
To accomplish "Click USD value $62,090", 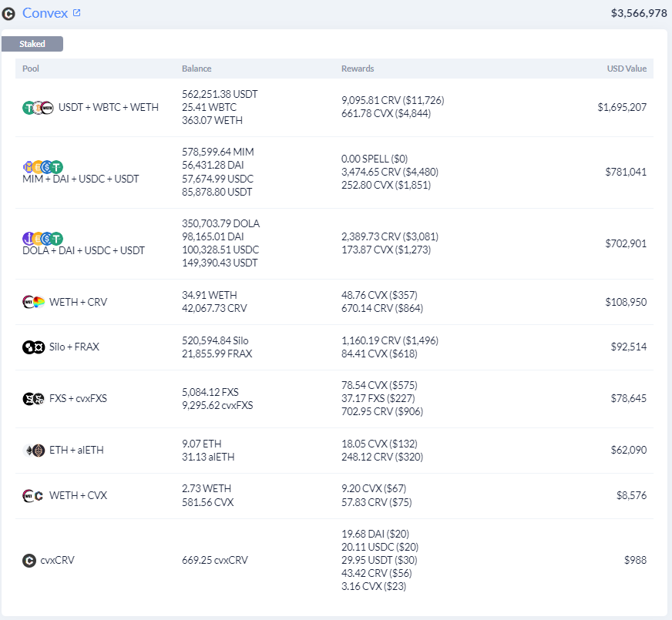I will (x=629, y=451).
